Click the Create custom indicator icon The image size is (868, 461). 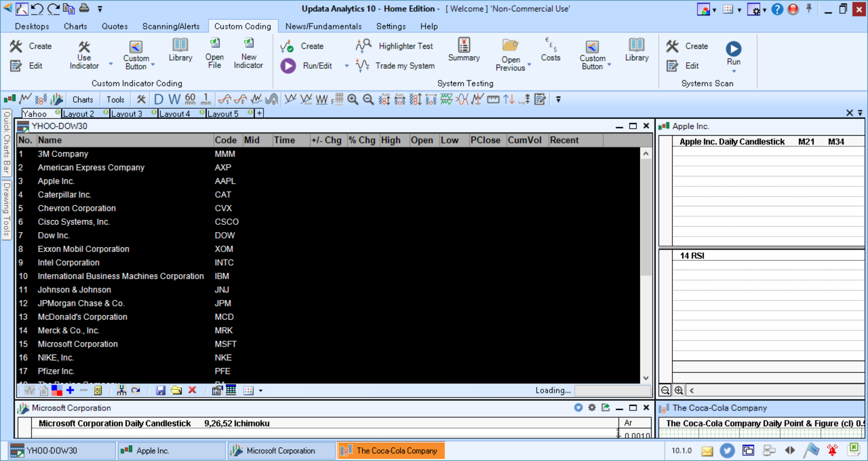tap(16, 46)
